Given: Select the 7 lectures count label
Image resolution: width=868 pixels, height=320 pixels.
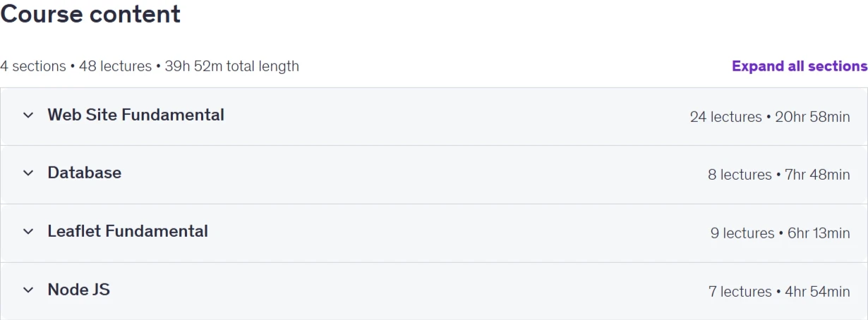Looking at the screenshot, I should click(740, 292).
